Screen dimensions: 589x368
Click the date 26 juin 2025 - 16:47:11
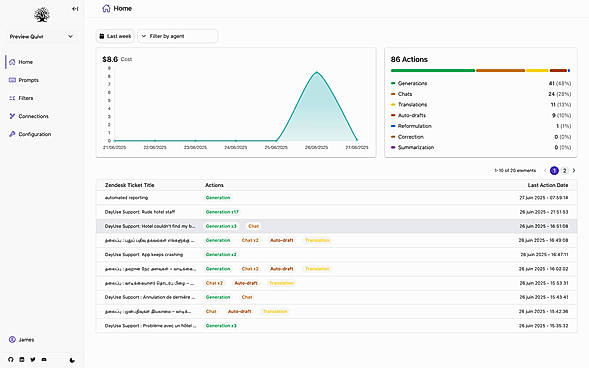[544, 255]
